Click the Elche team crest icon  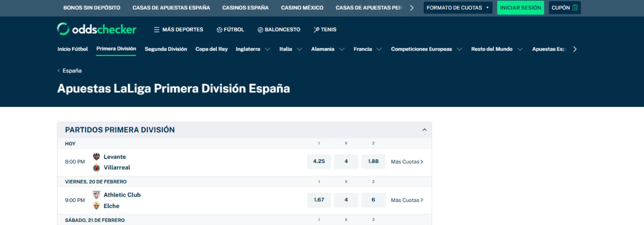[96, 206]
